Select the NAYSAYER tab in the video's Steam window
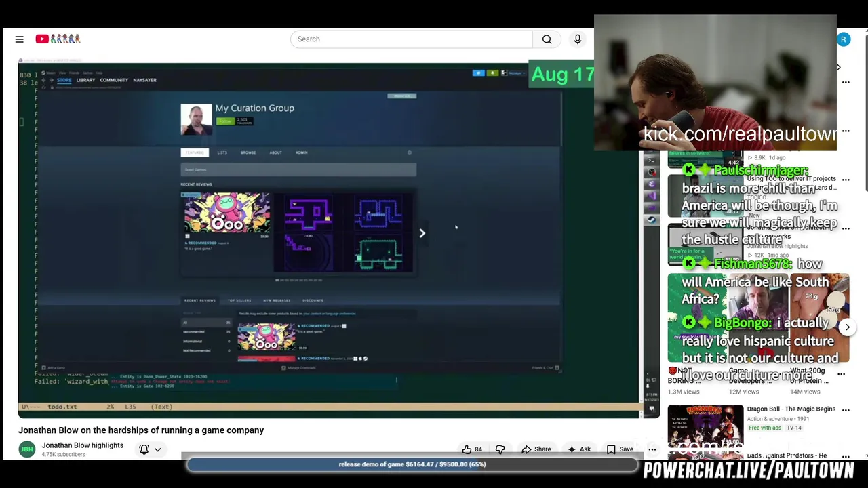Image resolution: width=868 pixels, height=488 pixels. [144, 80]
